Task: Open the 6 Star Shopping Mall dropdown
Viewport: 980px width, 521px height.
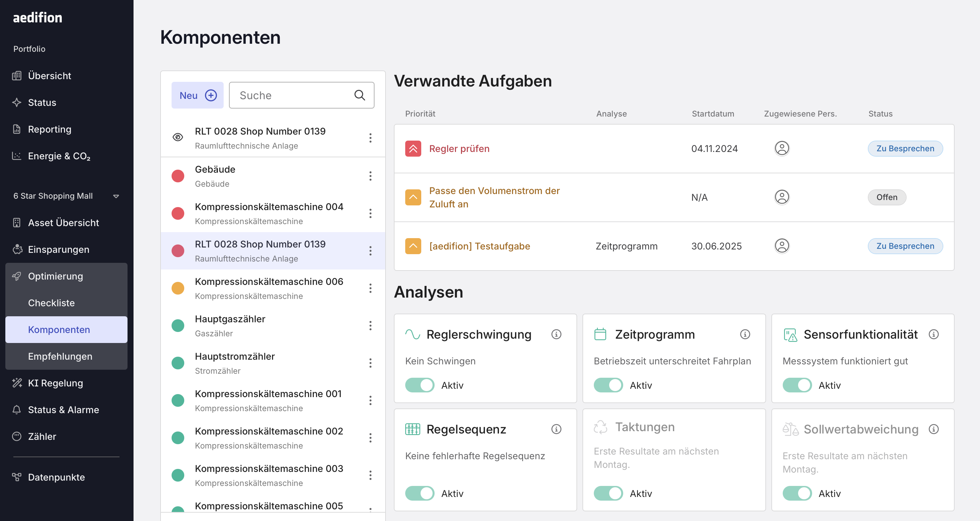Action: 116,196
